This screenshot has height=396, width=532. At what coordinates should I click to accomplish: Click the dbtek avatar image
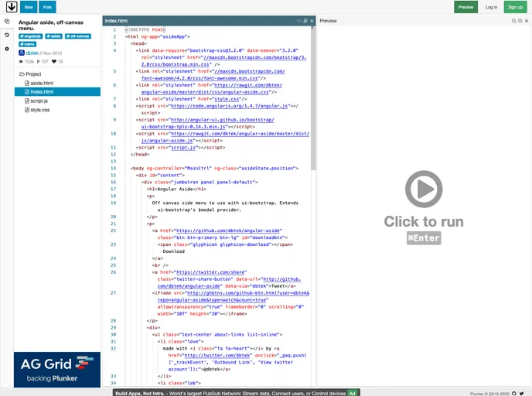[x=22, y=53]
